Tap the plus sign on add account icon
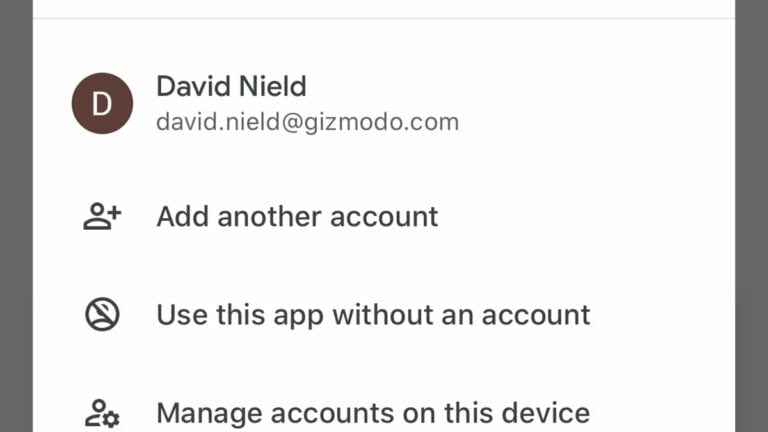The width and height of the screenshot is (768, 432). pos(114,213)
